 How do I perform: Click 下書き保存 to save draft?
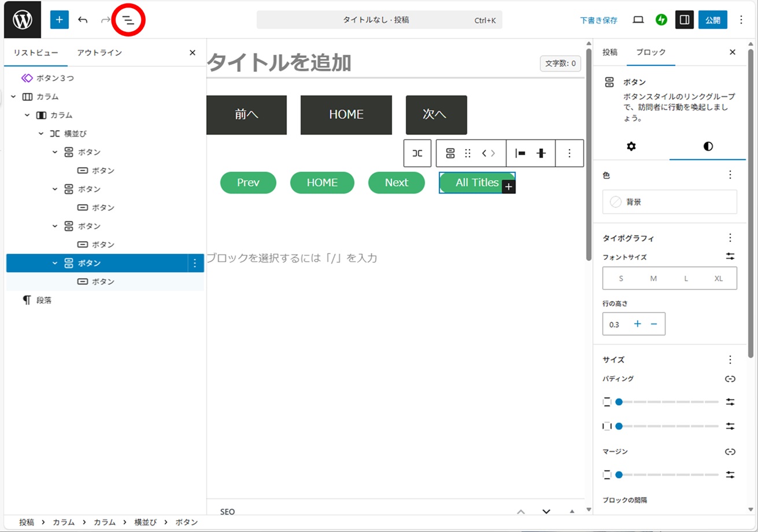(598, 20)
